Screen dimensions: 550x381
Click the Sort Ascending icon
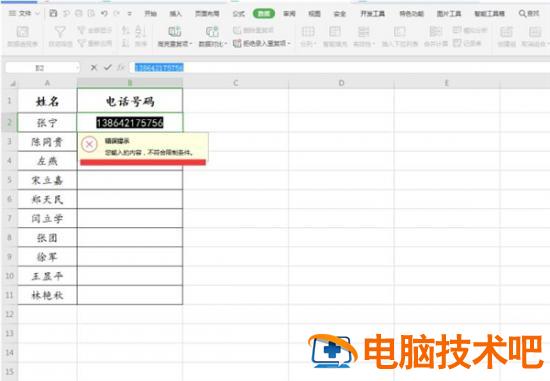point(125,31)
